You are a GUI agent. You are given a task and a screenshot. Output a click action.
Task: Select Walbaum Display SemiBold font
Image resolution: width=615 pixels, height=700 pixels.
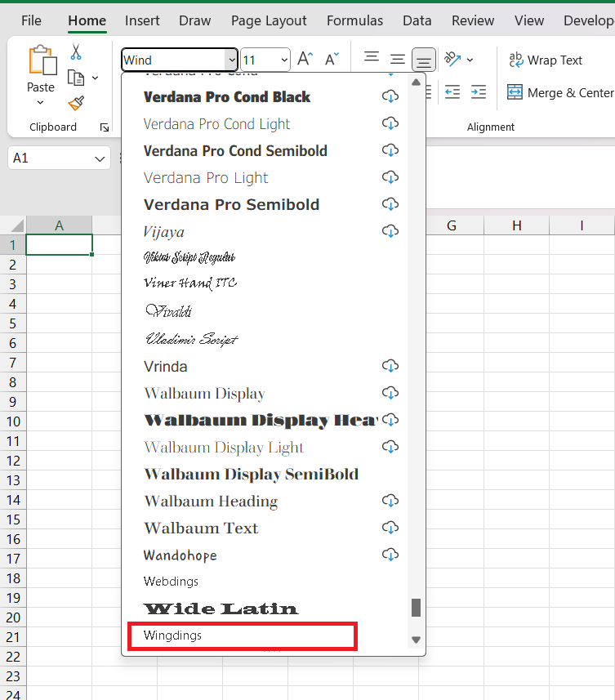pyautogui.click(x=252, y=474)
